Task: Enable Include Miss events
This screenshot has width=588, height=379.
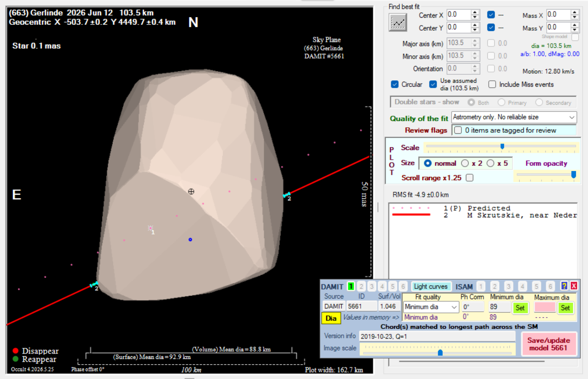Action: click(x=492, y=85)
